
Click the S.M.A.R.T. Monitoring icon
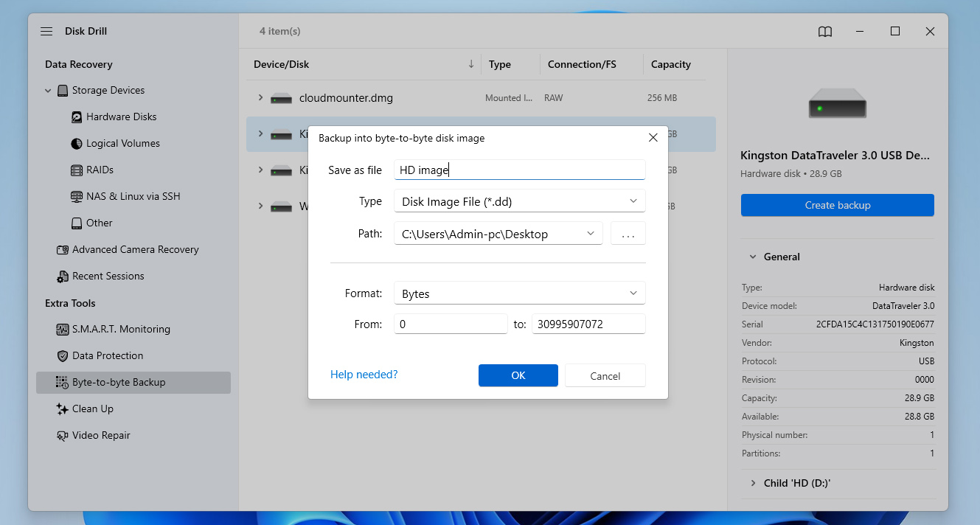[x=63, y=330]
